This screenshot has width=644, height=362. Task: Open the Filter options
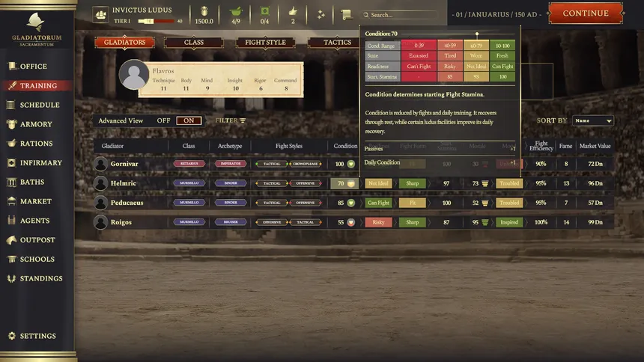click(231, 120)
